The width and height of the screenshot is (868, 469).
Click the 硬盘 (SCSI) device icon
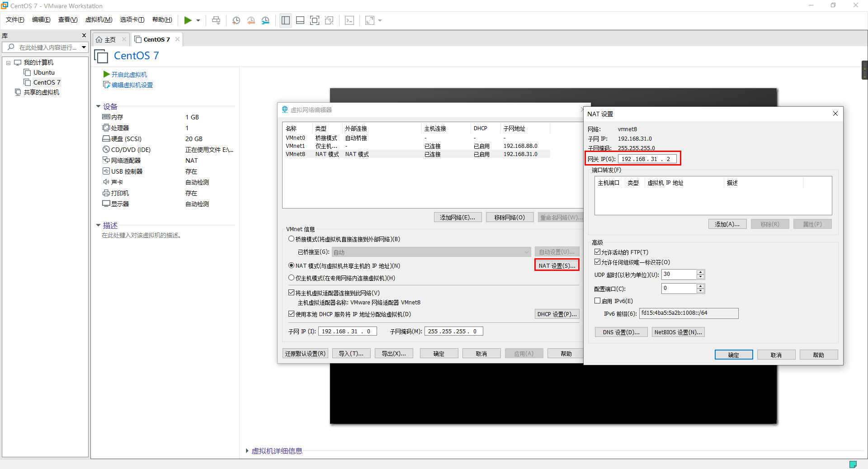[x=106, y=139]
